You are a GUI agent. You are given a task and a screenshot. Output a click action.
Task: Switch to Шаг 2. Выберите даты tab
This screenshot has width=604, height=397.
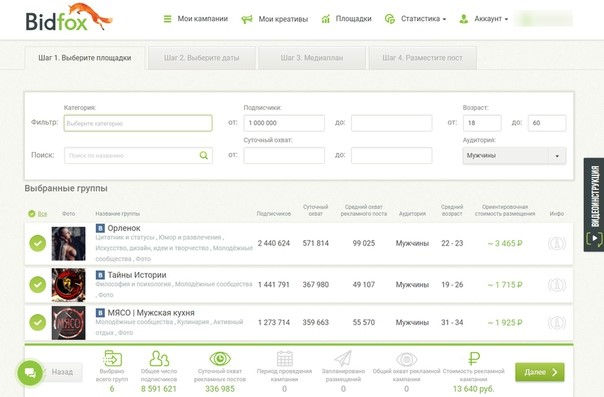click(x=202, y=58)
